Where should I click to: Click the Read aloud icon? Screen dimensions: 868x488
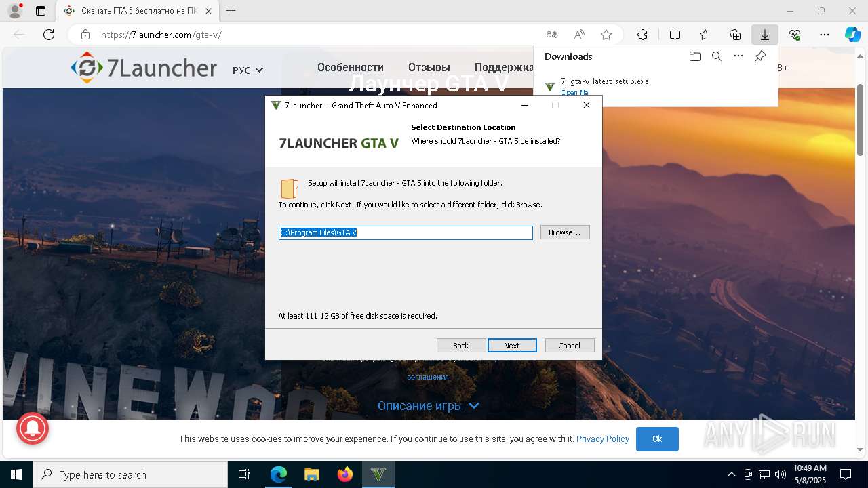click(579, 35)
